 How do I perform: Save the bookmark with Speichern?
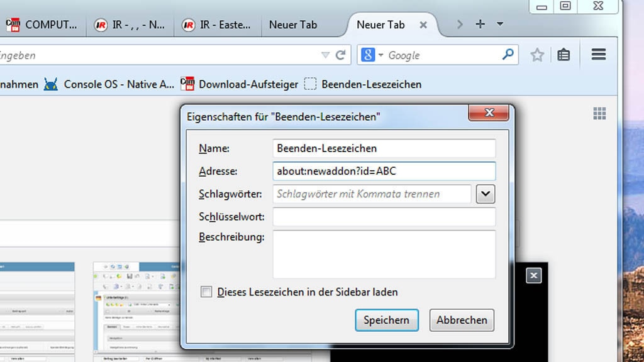387,320
